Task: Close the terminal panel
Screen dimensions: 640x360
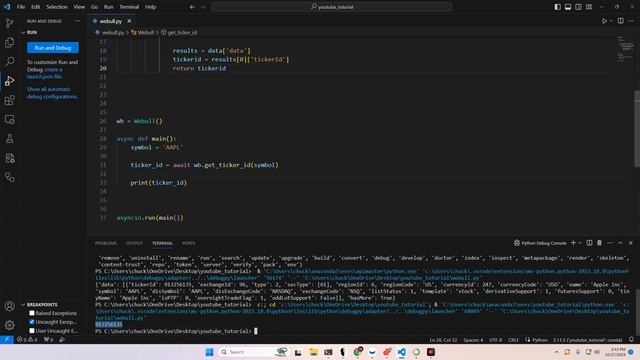Action: pyautogui.click(x=631, y=243)
